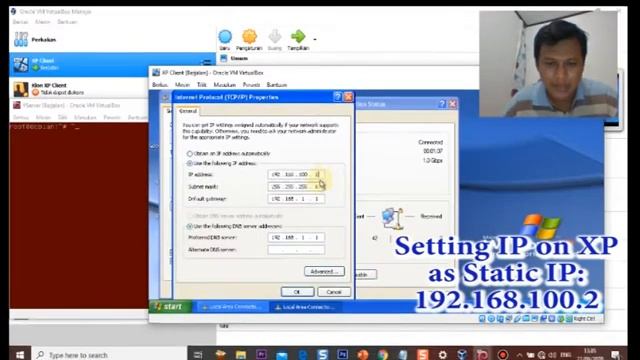Click the Default gateway input field
Screen dimensions: 640x360
pyautogui.click(x=296, y=199)
